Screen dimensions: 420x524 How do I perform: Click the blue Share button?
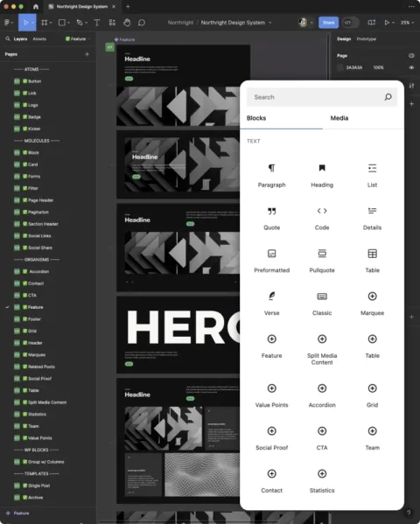pyautogui.click(x=328, y=23)
